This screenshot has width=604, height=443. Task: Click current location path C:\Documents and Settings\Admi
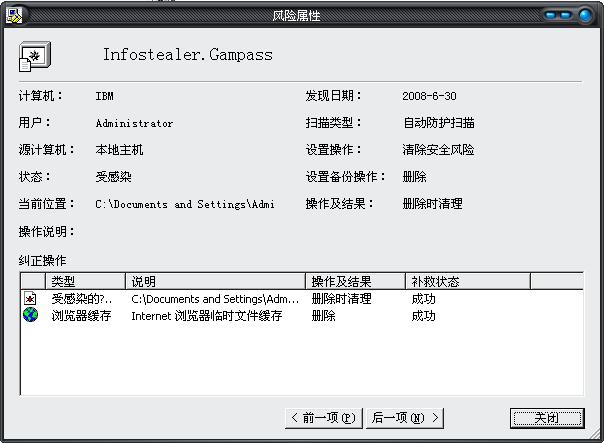pos(185,204)
